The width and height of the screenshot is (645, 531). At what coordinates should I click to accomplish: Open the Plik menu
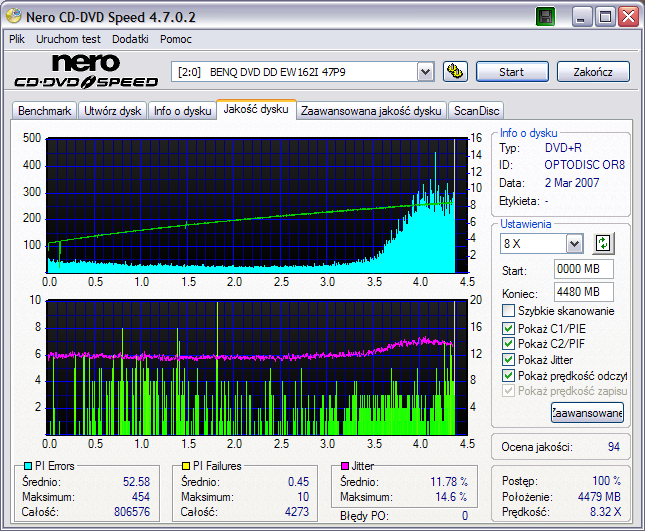17,39
